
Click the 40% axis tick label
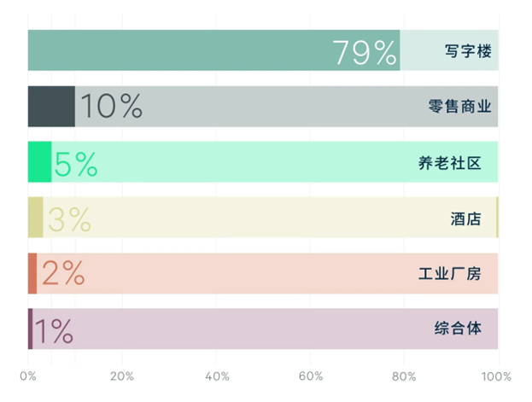coord(217,376)
